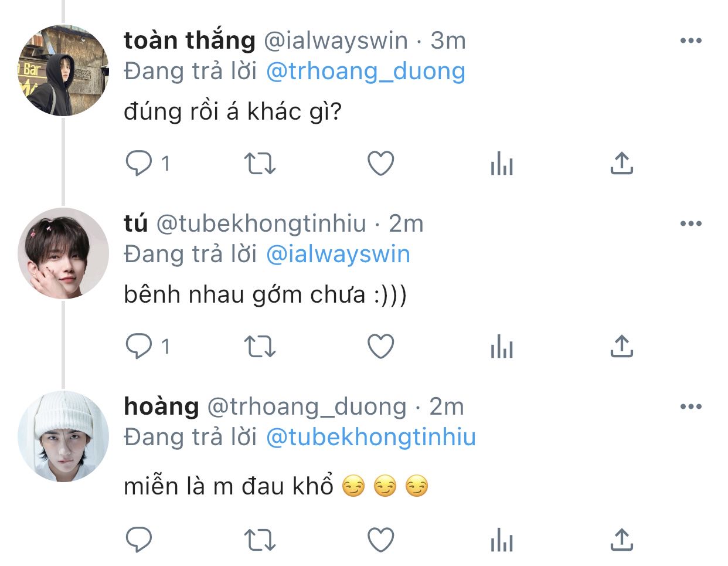Open toàn thắng's profile picture

tap(63, 70)
